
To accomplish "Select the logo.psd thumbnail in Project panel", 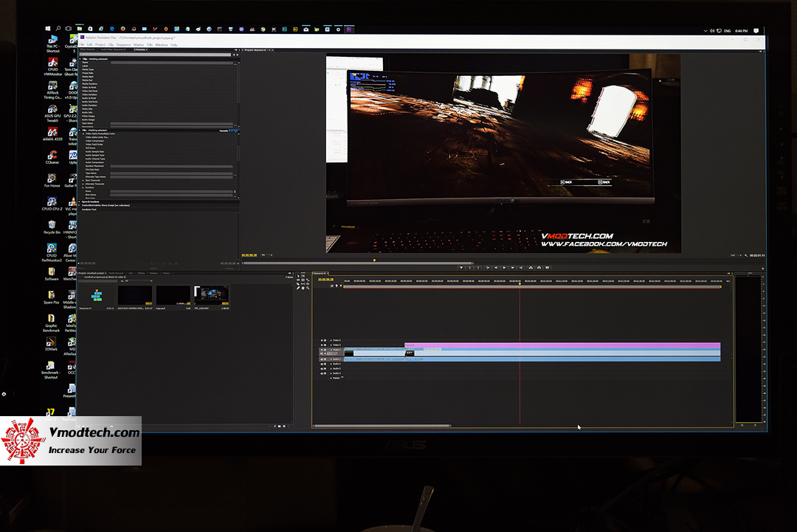I will pyautogui.click(x=173, y=295).
